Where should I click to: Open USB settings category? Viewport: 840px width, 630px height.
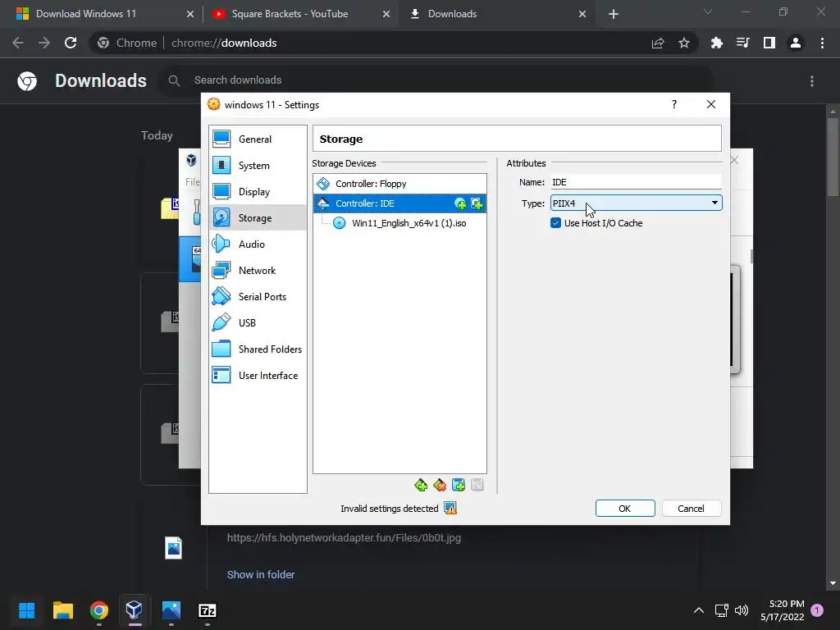pos(257,323)
